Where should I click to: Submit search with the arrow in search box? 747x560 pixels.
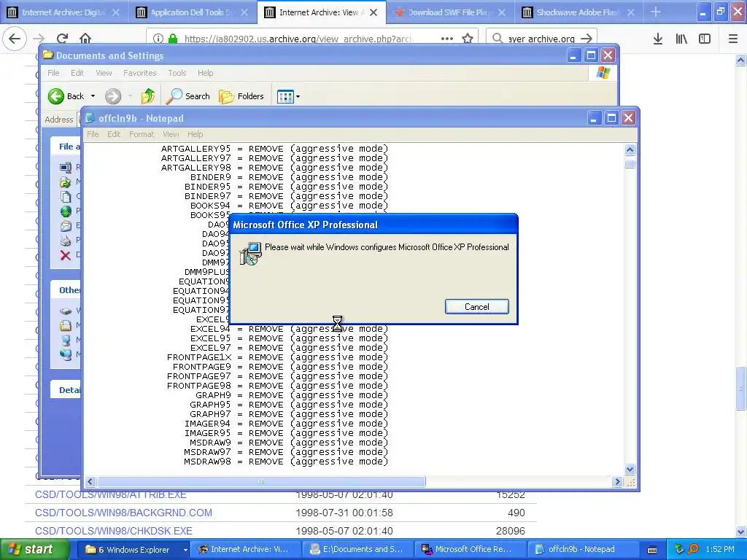pyautogui.click(x=587, y=39)
